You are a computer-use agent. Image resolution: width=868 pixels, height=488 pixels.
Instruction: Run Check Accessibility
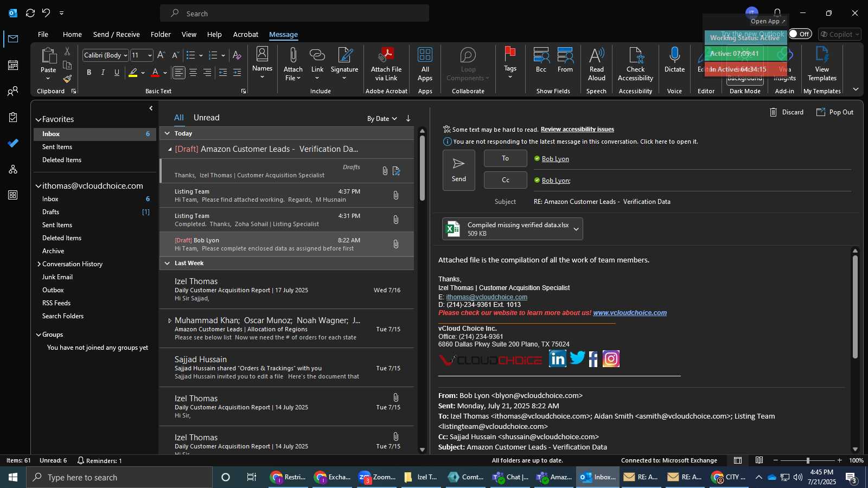coord(635,63)
